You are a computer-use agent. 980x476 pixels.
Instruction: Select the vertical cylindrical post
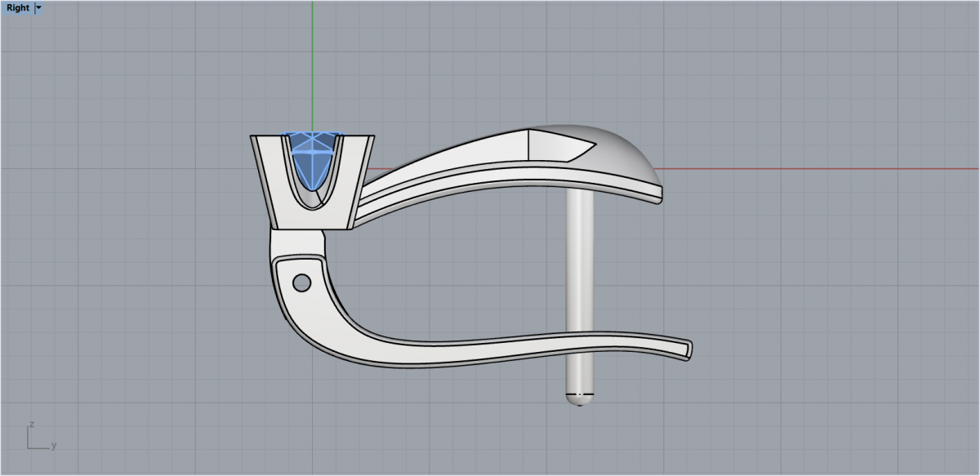579,269
